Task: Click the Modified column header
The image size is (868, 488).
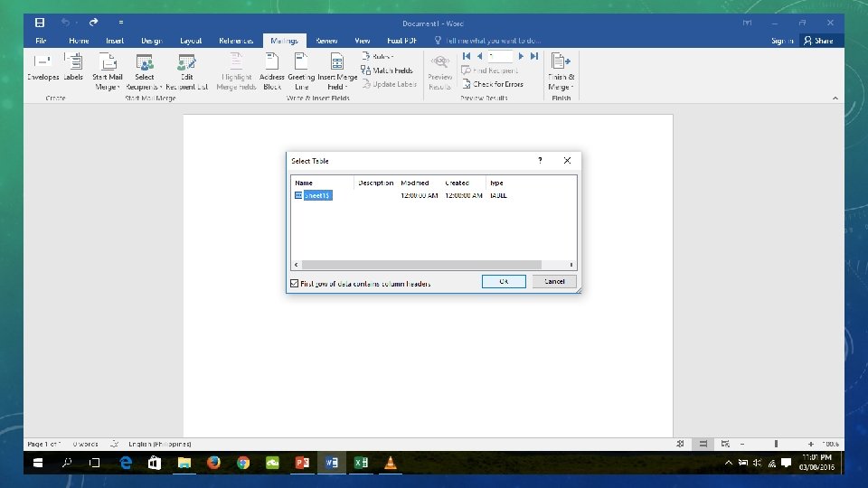Action: [x=419, y=183]
